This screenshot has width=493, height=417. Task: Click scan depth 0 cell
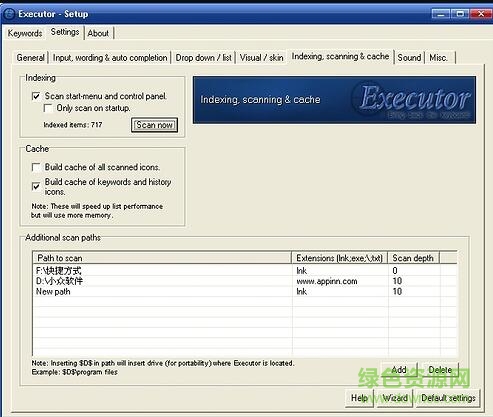tap(414, 271)
